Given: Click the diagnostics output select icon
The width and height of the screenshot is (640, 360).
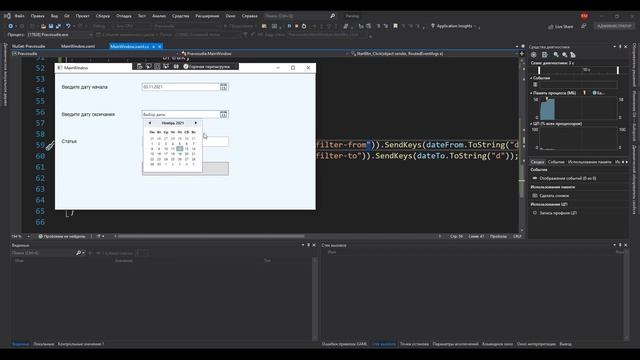Looking at the screenshot, I should (544, 55).
